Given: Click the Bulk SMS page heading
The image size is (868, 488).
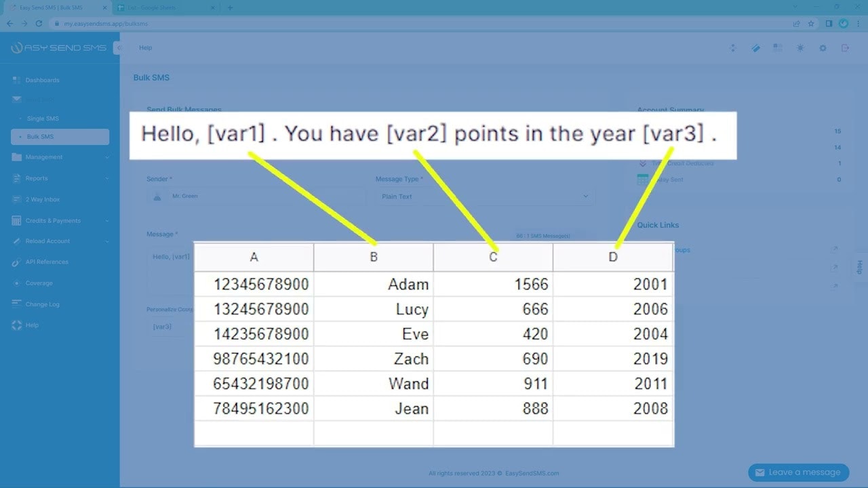Looking at the screenshot, I should point(151,78).
